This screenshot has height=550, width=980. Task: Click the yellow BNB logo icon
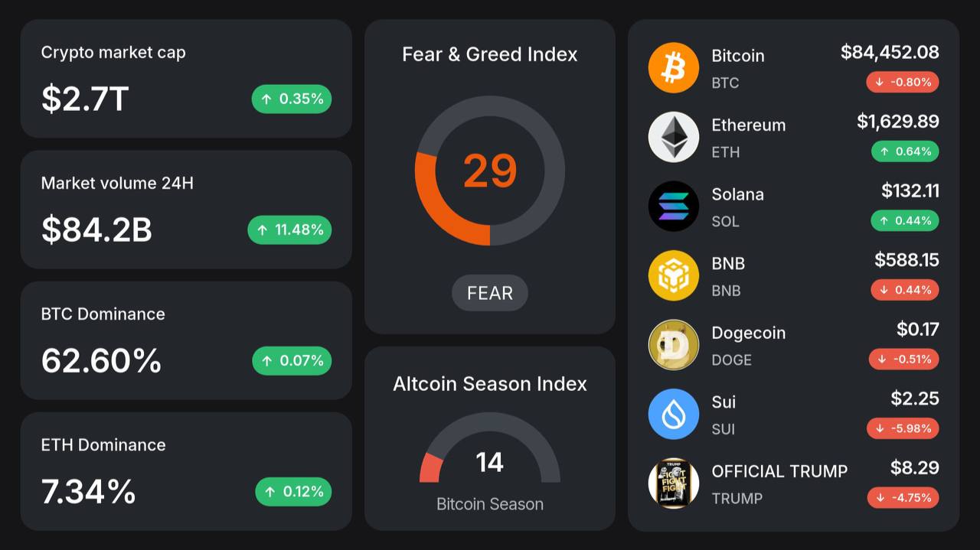pyautogui.click(x=674, y=275)
